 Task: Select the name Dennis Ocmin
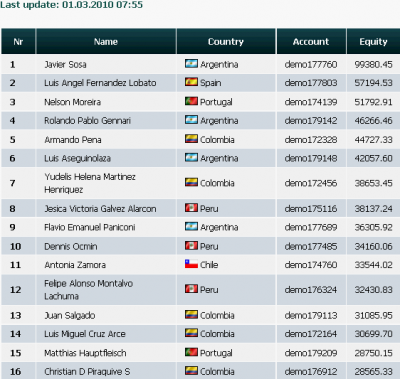click(71, 247)
